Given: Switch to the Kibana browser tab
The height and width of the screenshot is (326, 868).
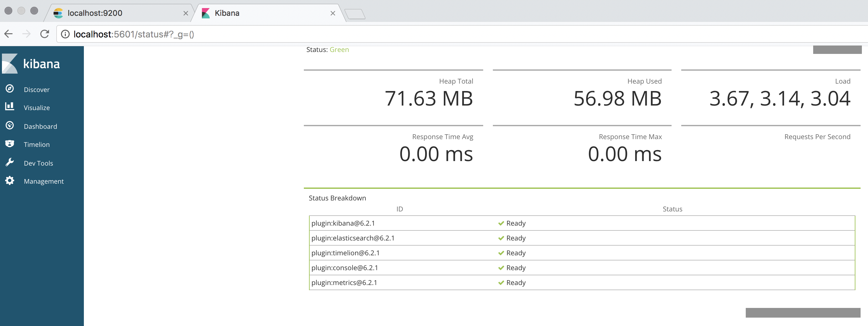Looking at the screenshot, I should click(268, 13).
